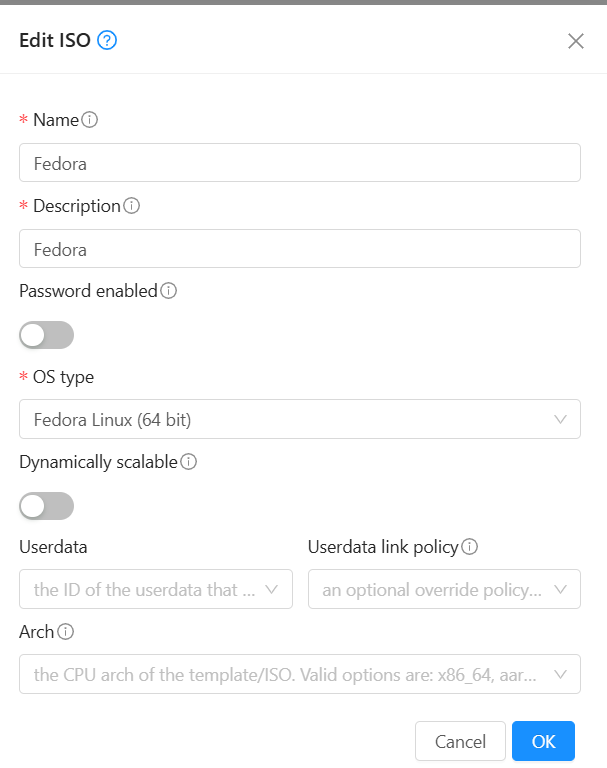Click the Arch dropdown chevron arrow
The width and height of the screenshot is (607, 768).
(560, 674)
